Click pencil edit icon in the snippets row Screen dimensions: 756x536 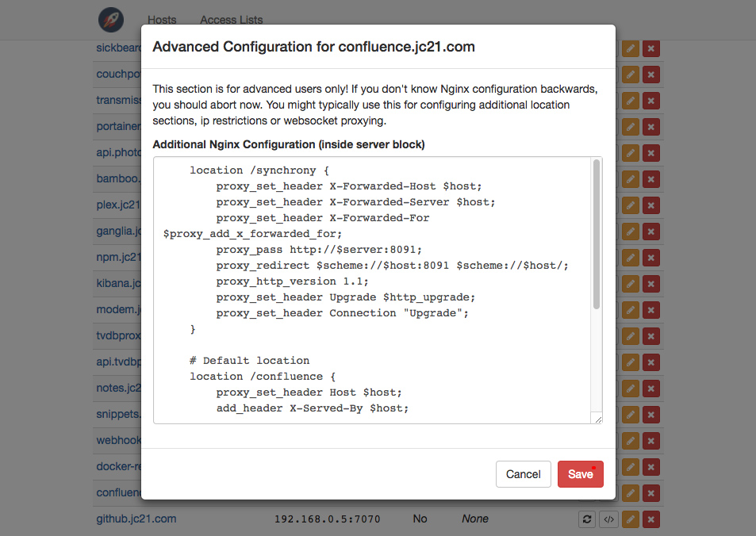(x=631, y=415)
